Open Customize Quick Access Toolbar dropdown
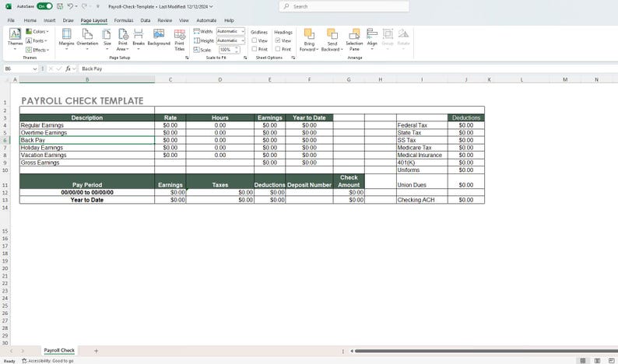The height and width of the screenshot is (364, 618). point(98,7)
